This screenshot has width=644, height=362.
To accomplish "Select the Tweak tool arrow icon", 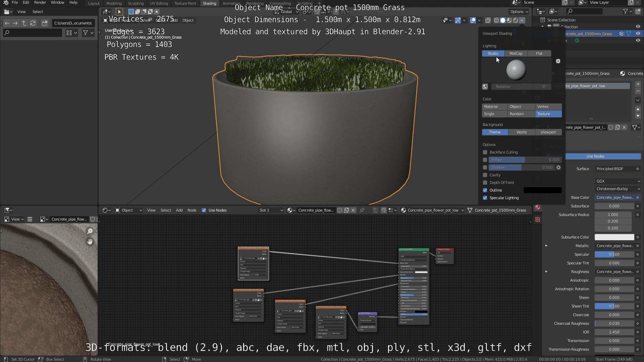I will [119, 12].
